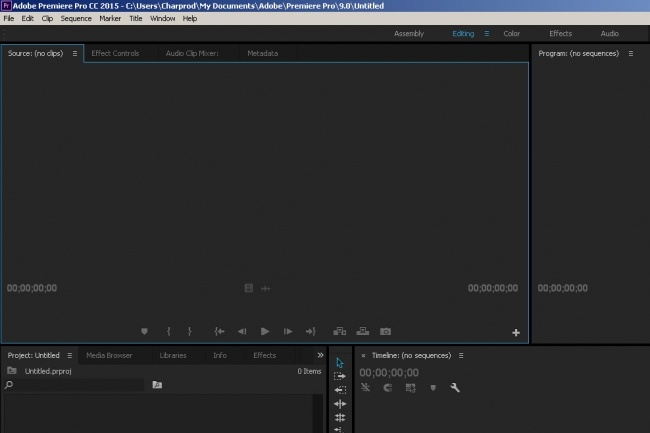Image resolution: width=650 pixels, height=433 pixels.
Task: Export frame with camera icon
Action: [386, 331]
